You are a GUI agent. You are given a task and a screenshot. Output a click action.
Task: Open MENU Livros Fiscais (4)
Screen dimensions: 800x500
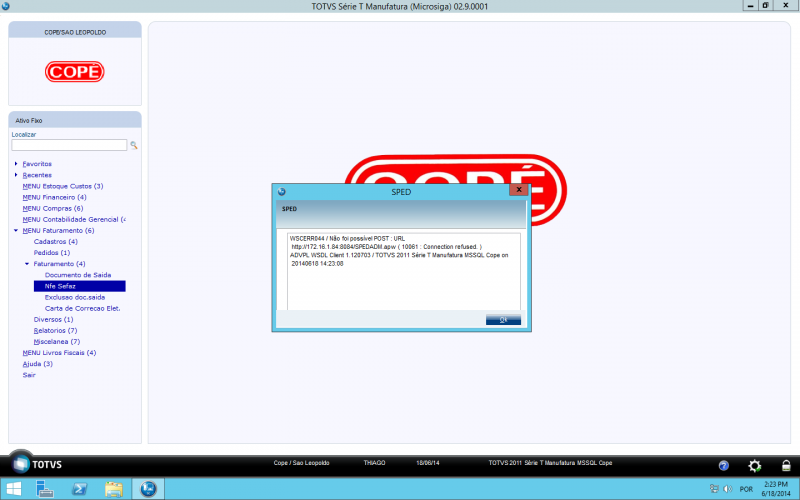tap(59, 353)
